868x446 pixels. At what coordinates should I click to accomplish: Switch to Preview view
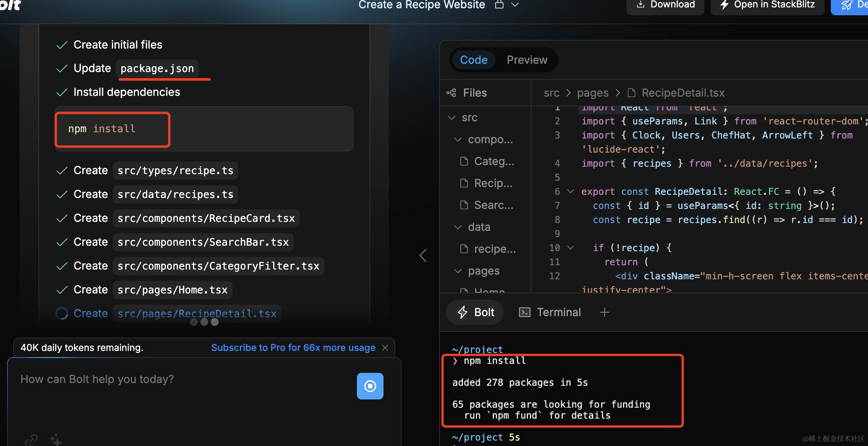point(527,60)
